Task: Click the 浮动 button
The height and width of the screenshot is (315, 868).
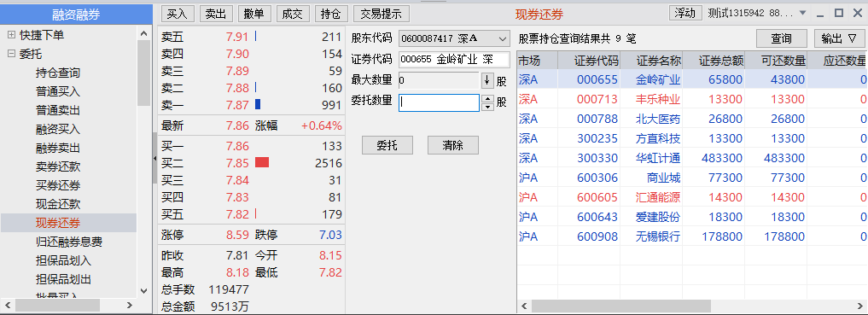Action: click(x=686, y=13)
